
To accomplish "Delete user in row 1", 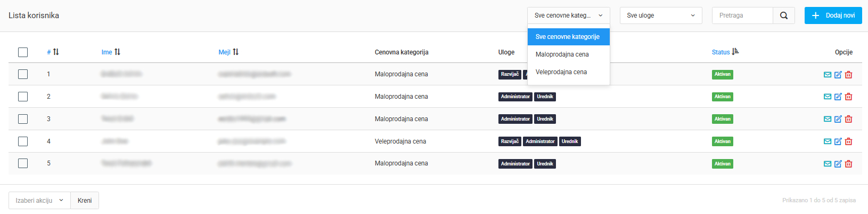I will click(849, 75).
